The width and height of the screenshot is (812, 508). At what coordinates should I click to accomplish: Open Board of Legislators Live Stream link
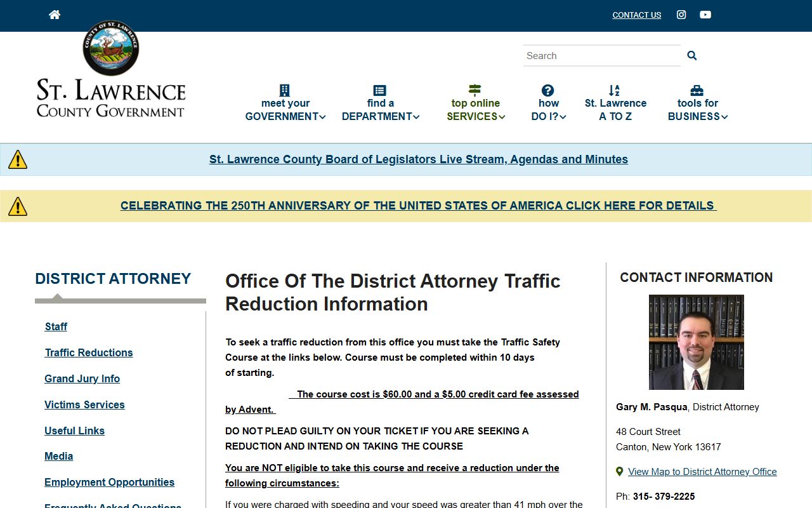point(419,159)
